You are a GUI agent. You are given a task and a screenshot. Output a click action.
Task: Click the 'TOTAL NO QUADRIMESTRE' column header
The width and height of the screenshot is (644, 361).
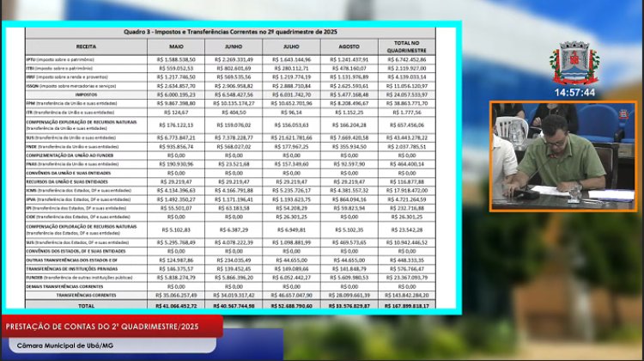[x=406, y=45]
